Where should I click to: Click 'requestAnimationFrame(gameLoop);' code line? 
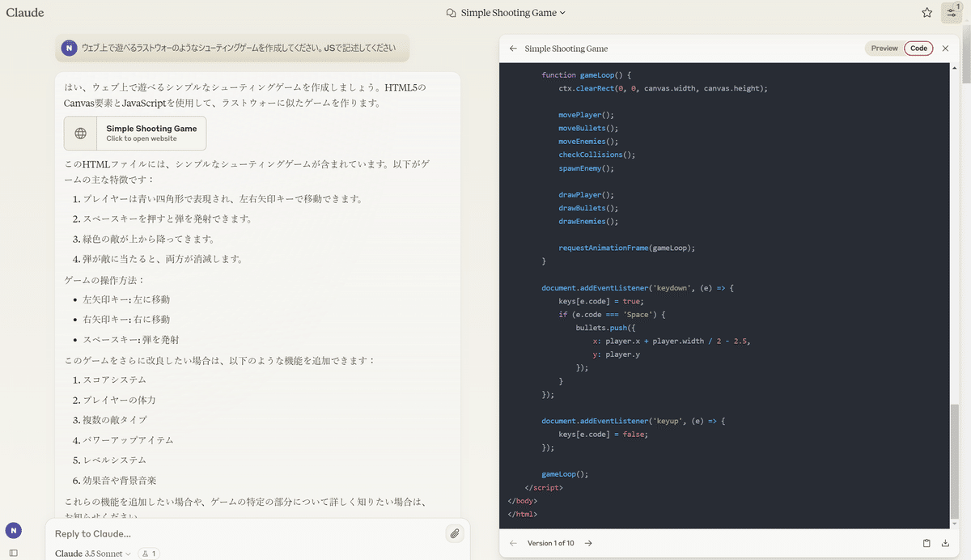626,248
